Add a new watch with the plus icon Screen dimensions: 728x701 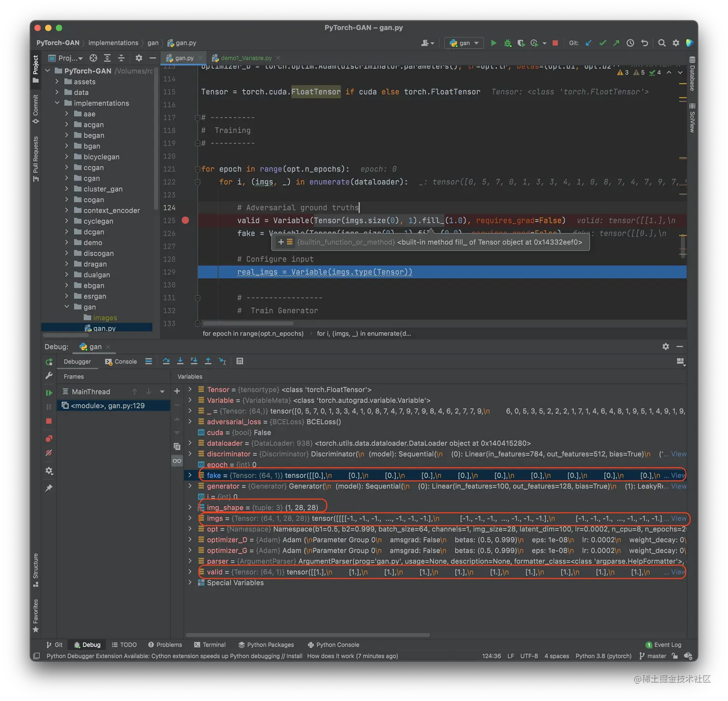(177, 391)
